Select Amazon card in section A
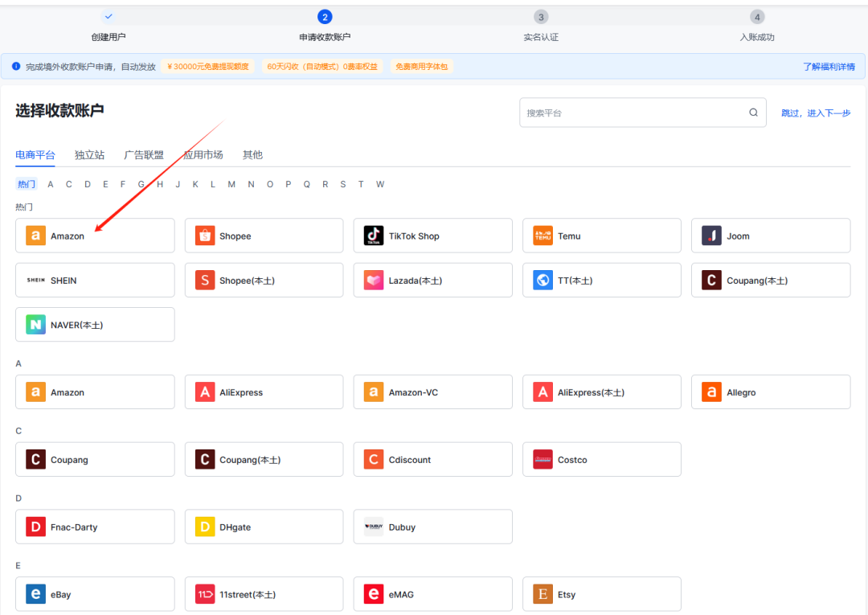868x615 pixels. tap(95, 392)
